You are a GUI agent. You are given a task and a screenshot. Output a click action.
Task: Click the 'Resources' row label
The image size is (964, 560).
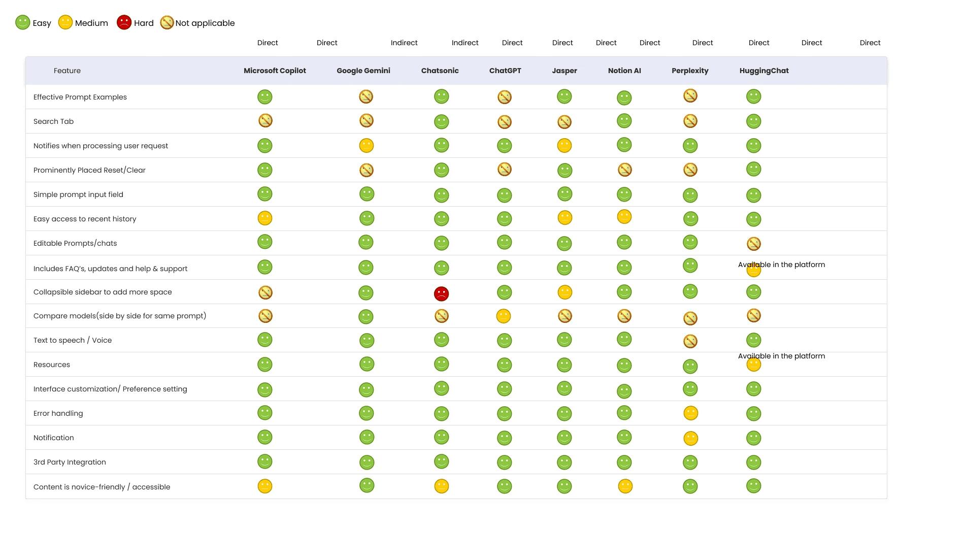click(52, 365)
